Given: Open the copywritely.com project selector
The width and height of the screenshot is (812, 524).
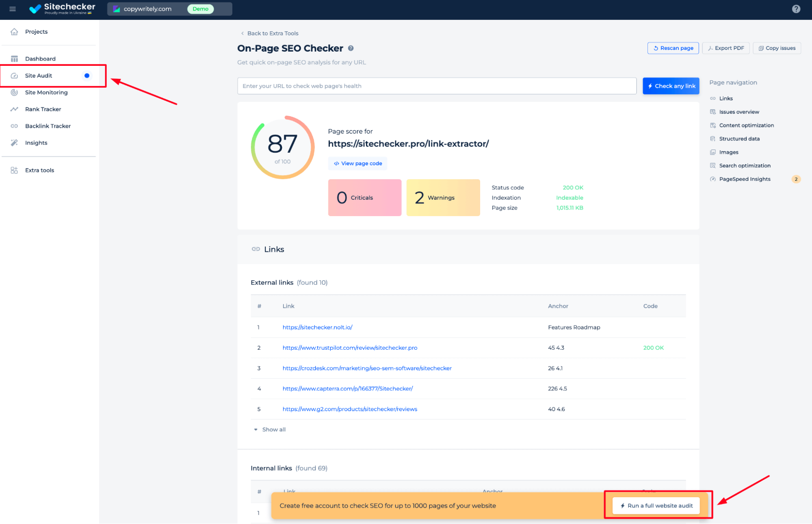Looking at the screenshot, I should point(169,9).
